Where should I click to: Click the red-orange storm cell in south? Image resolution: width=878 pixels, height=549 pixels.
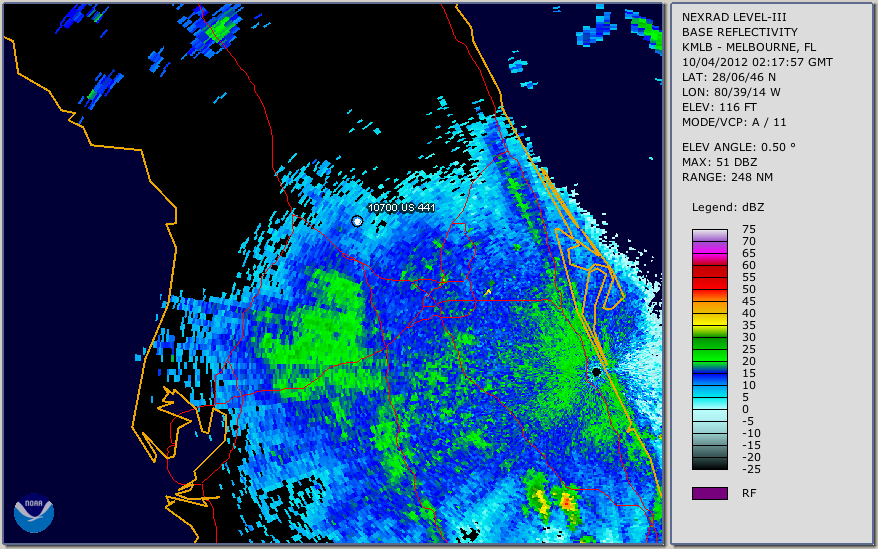[566, 501]
